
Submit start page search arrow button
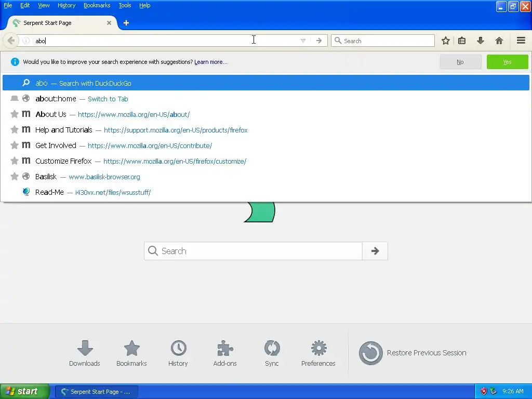[375, 251]
